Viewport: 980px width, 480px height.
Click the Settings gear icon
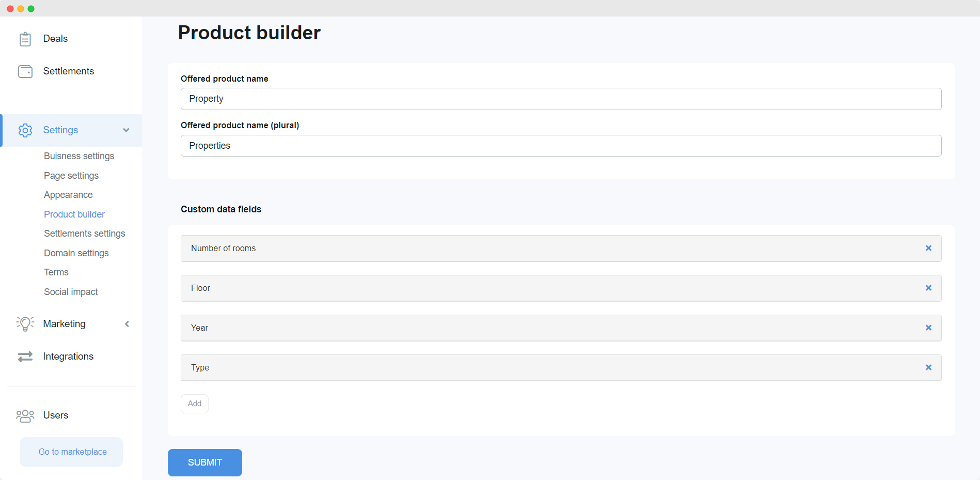coord(25,130)
